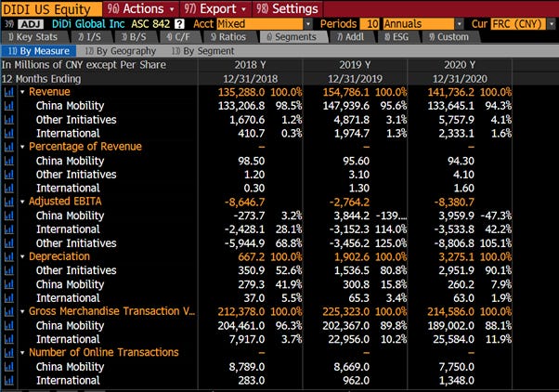Open chart icon for Percentage of Revenue row

pos(9,147)
